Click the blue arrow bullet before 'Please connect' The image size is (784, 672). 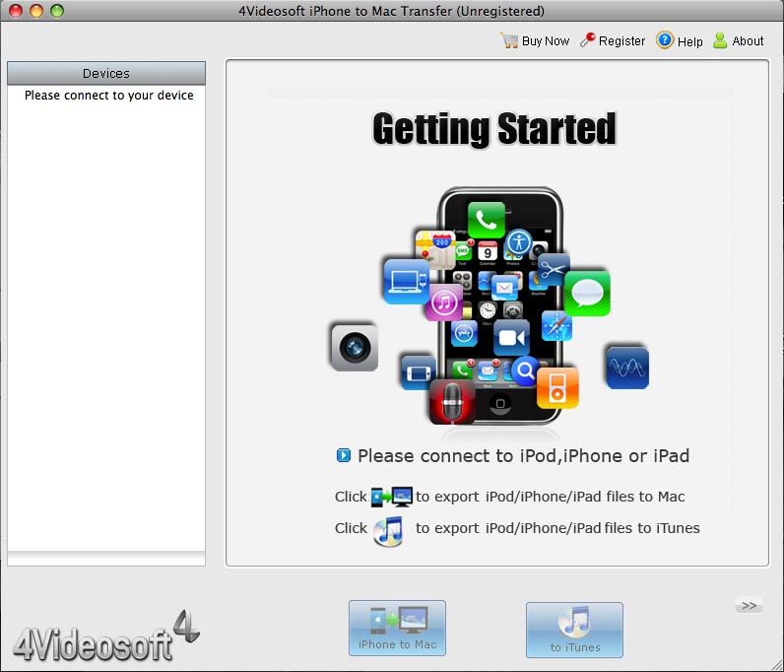(x=344, y=455)
